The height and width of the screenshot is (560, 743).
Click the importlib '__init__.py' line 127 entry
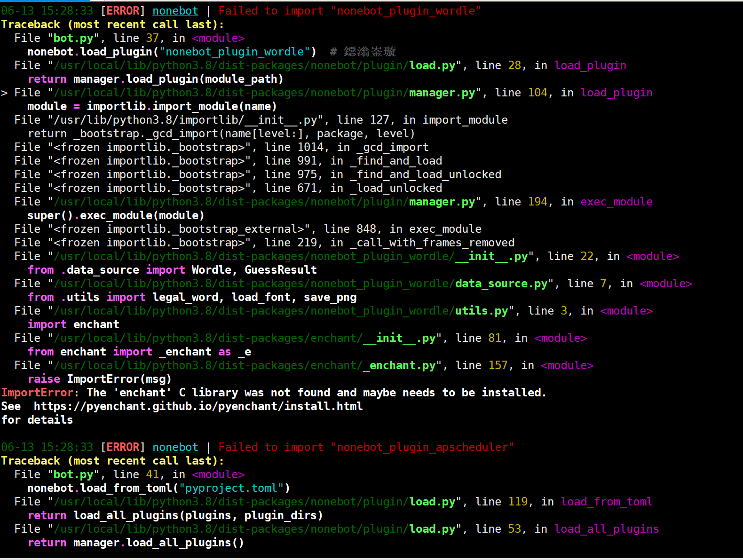click(261, 120)
